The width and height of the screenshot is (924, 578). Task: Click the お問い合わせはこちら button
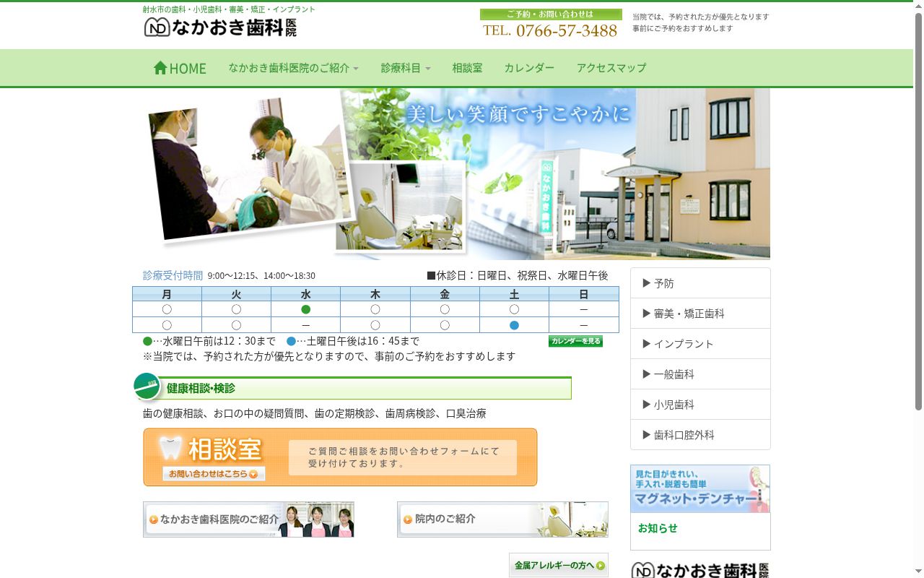coord(214,474)
